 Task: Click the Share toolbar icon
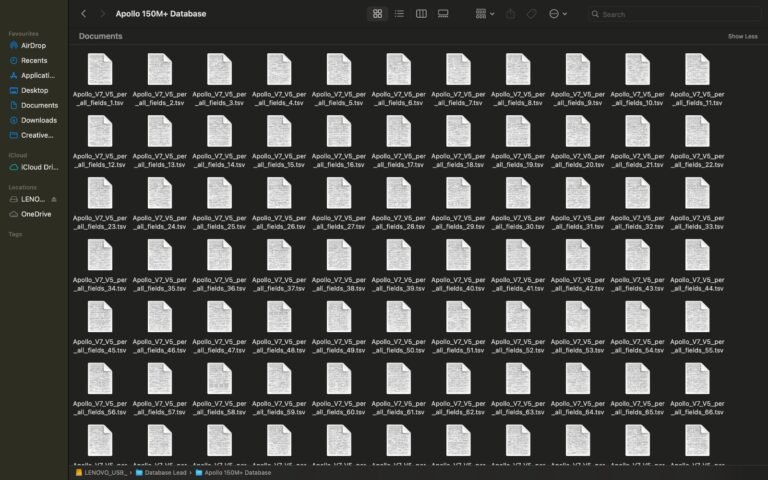point(510,14)
